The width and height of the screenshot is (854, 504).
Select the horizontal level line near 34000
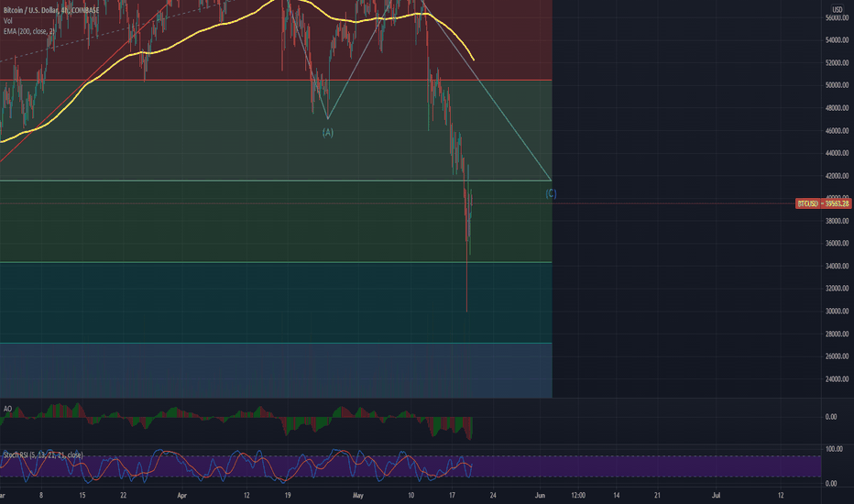click(276, 262)
